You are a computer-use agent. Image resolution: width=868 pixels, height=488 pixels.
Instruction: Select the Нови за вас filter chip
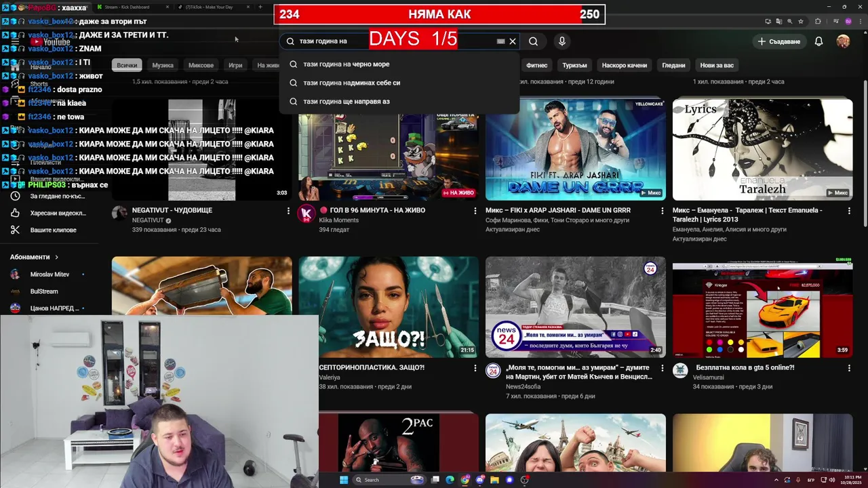(x=717, y=65)
